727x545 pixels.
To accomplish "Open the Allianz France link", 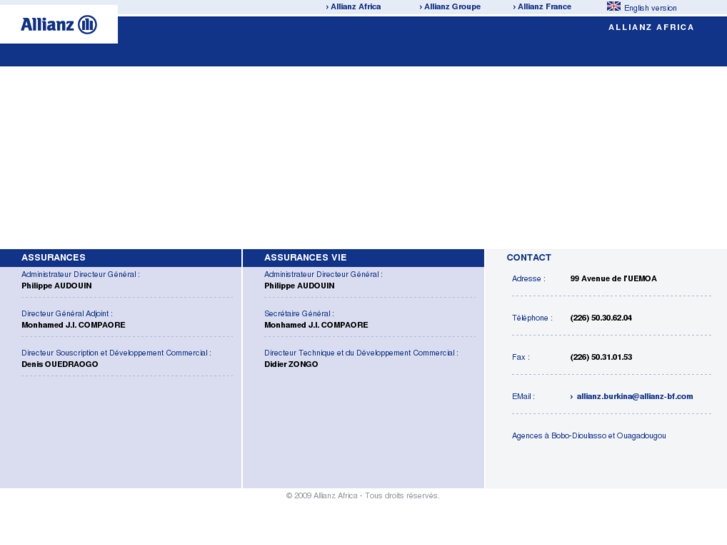I will (x=542, y=6).
